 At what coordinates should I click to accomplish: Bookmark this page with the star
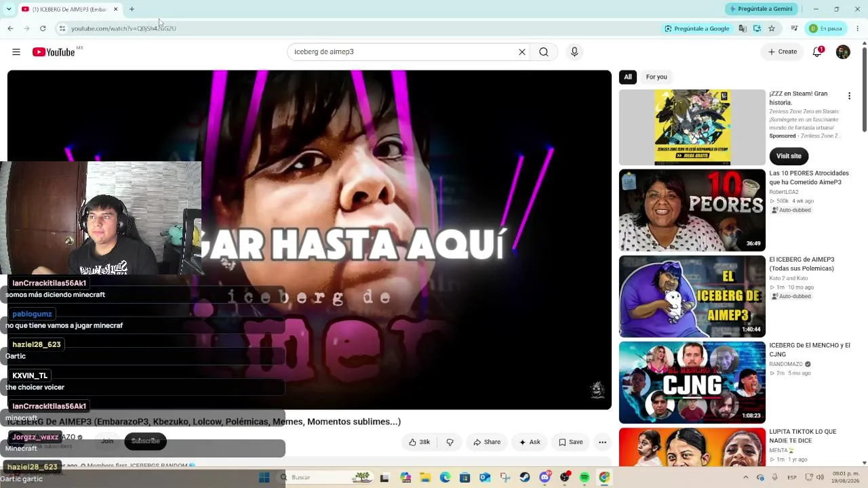(772, 28)
